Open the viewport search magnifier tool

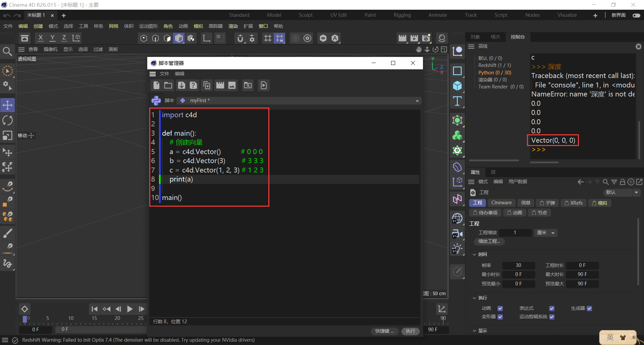[x=7, y=51]
